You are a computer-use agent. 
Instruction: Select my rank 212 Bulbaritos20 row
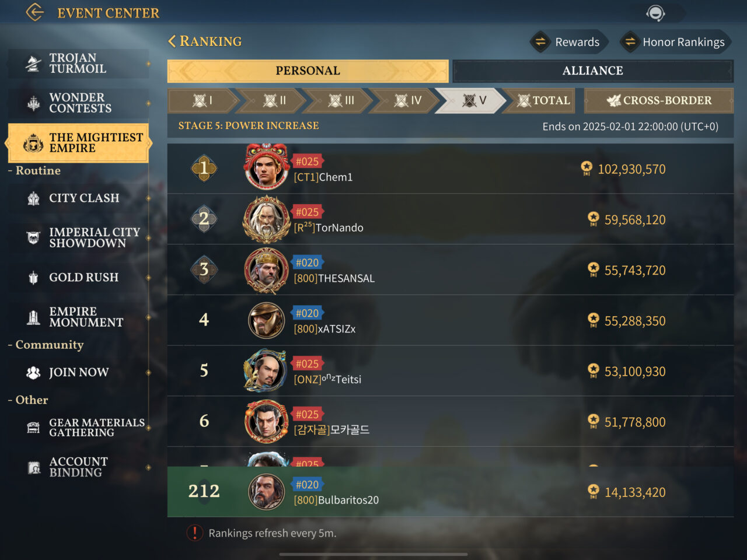[450, 492]
